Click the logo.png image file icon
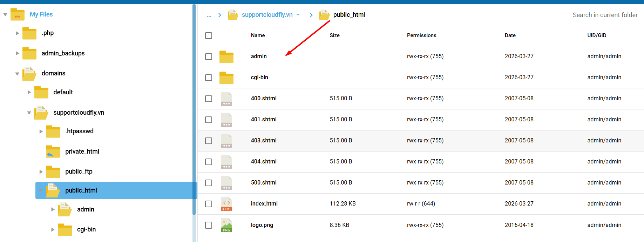Image resolution: width=644 pixels, height=242 pixels. pos(226,225)
